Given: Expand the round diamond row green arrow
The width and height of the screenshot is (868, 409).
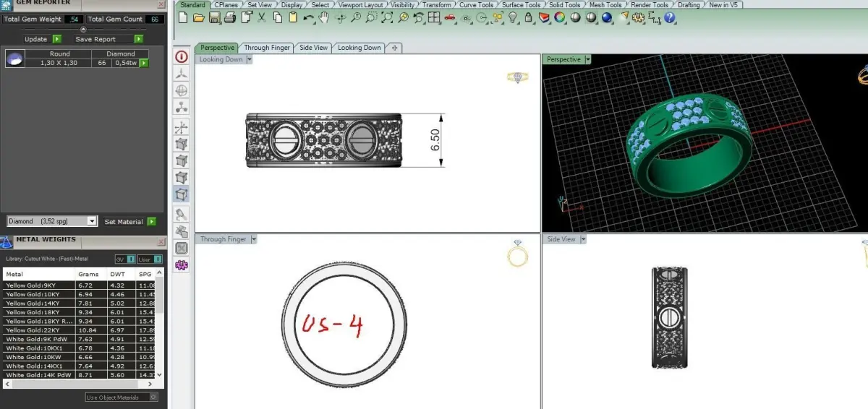Looking at the screenshot, I should [x=143, y=63].
